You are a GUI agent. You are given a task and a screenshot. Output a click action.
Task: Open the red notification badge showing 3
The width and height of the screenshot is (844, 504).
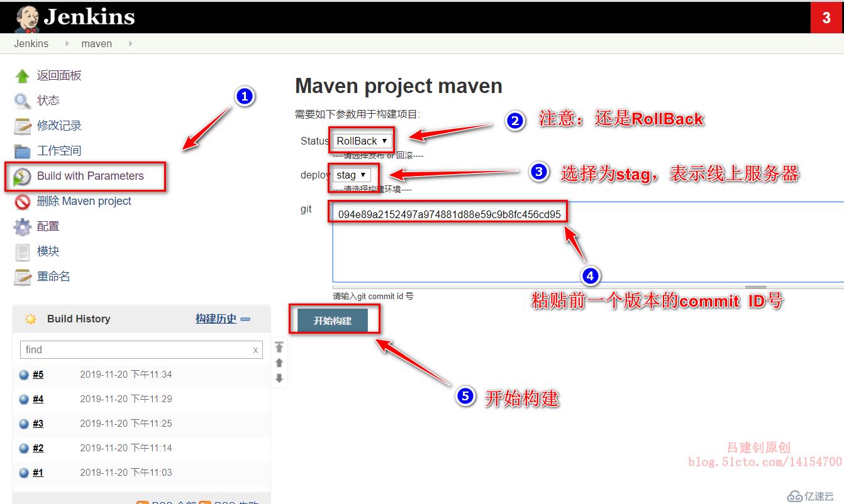point(827,18)
